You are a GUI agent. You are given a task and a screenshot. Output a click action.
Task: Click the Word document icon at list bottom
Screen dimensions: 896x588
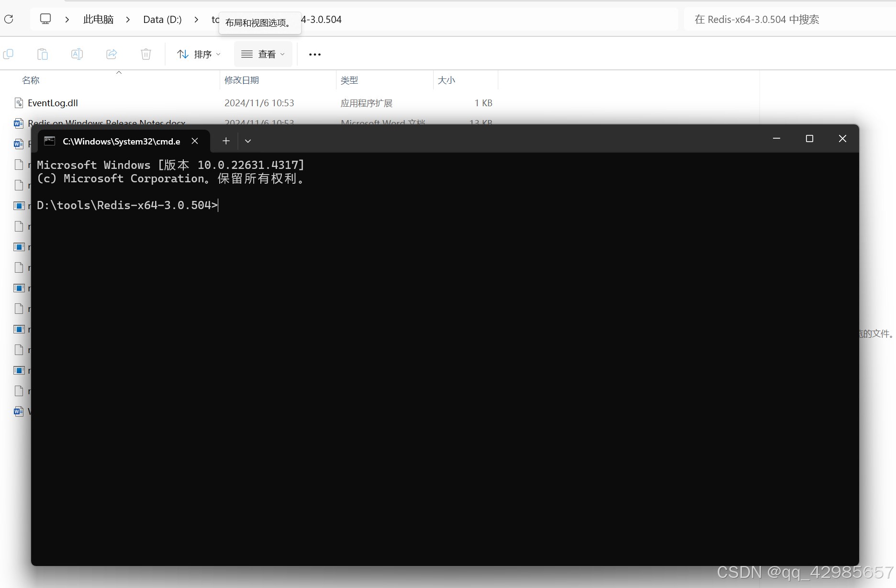point(19,411)
